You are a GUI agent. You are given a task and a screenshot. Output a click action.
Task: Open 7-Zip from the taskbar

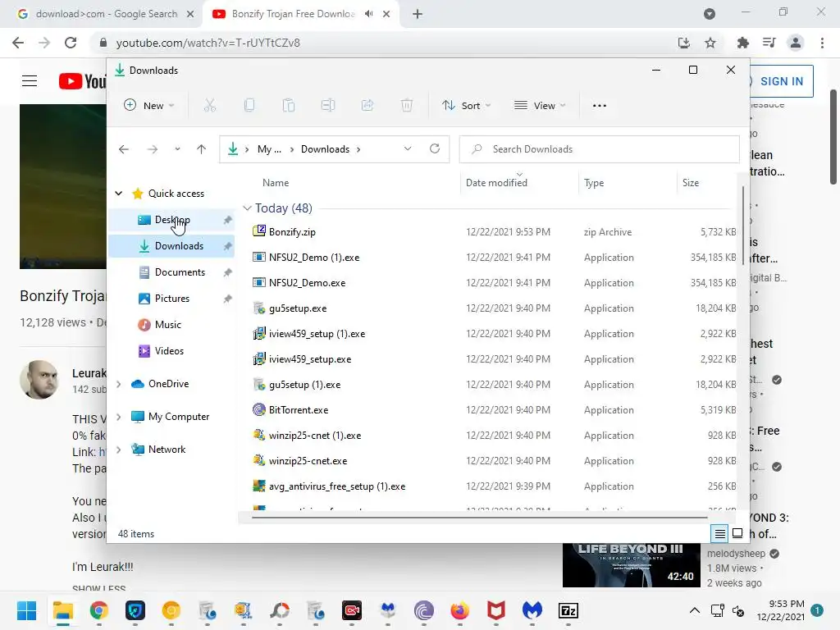coord(568,610)
